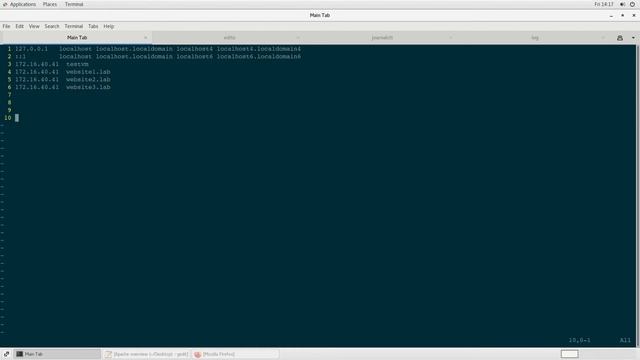Open the Search menu

(52, 26)
